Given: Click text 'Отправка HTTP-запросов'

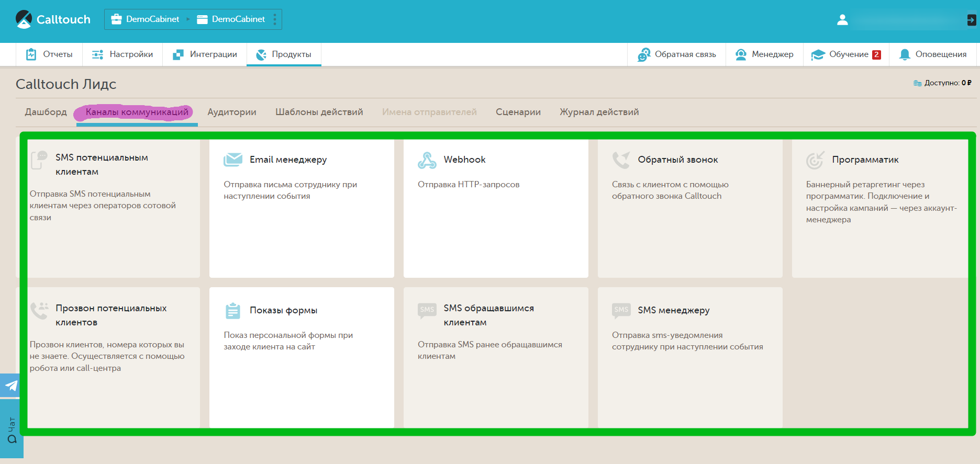Looking at the screenshot, I should (x=469, y=185).
